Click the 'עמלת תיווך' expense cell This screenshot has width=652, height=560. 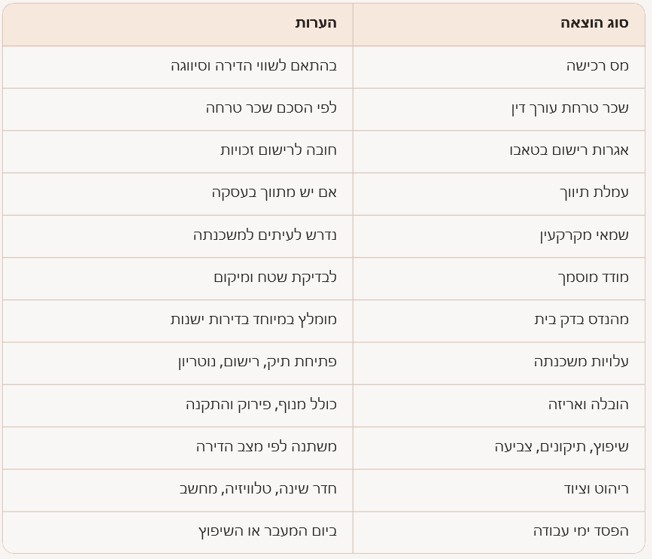[594, 192]
